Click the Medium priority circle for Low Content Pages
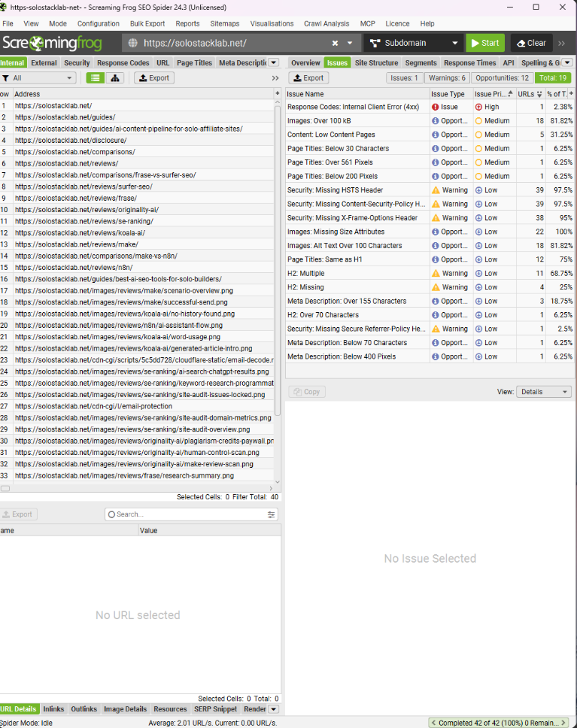This screenshot has height=728, width=577. tap(478, 135)
